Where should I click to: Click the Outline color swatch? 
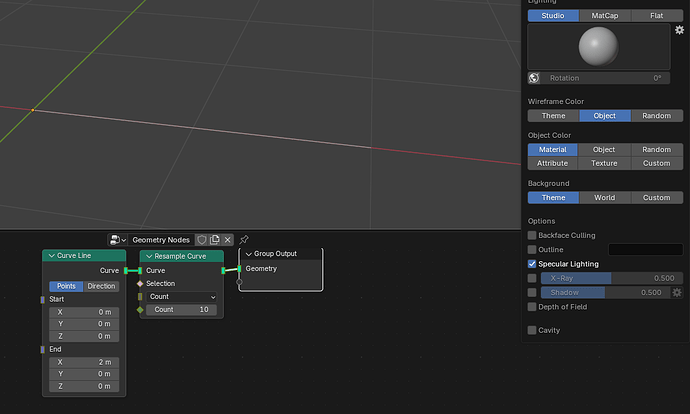point(646,249)
